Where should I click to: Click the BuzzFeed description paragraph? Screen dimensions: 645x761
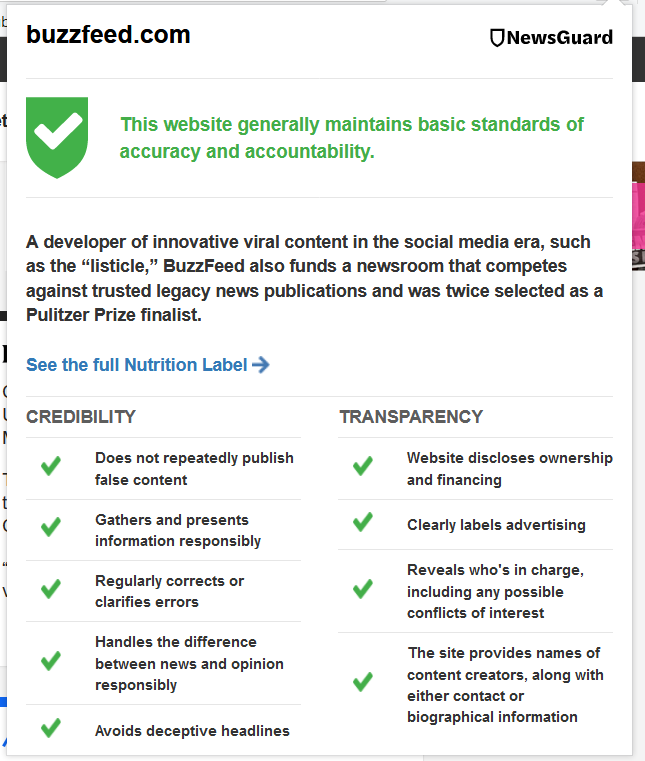[314, 278]
